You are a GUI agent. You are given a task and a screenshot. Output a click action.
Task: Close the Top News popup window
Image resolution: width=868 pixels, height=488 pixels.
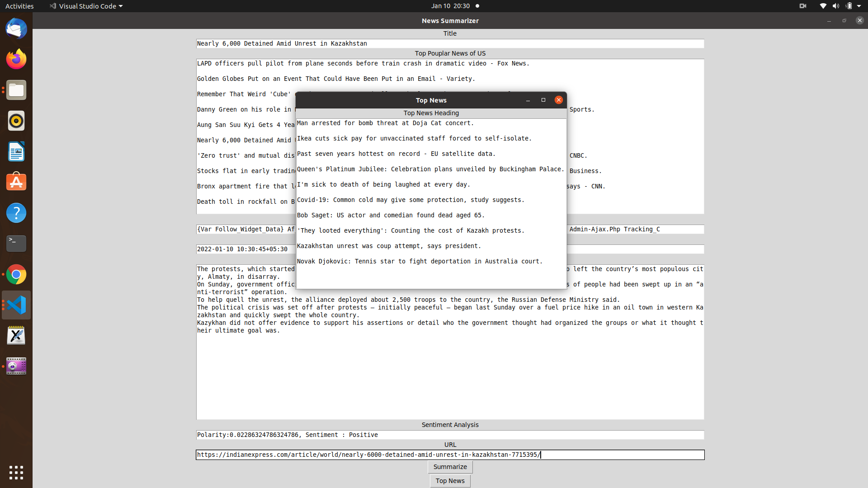(559, 100)
